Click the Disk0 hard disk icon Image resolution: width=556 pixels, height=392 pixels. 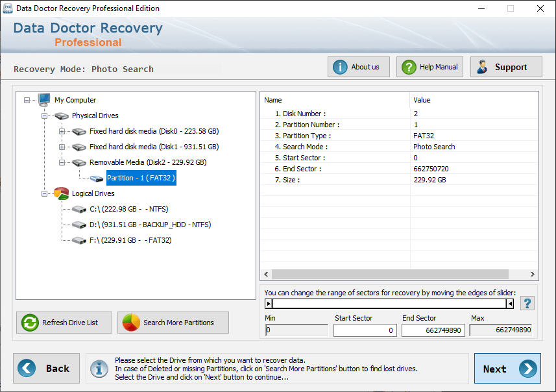[x=79, y=132]
